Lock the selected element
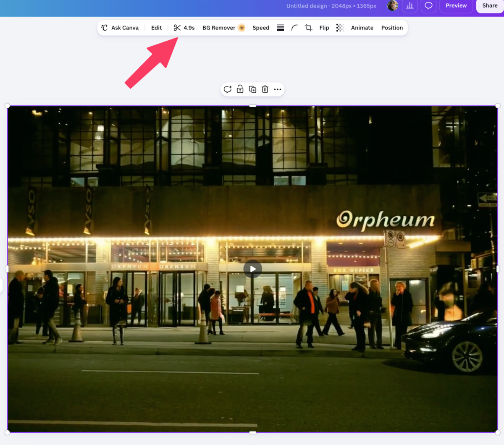Screen dimensions: 504x445 coord(240,89)
